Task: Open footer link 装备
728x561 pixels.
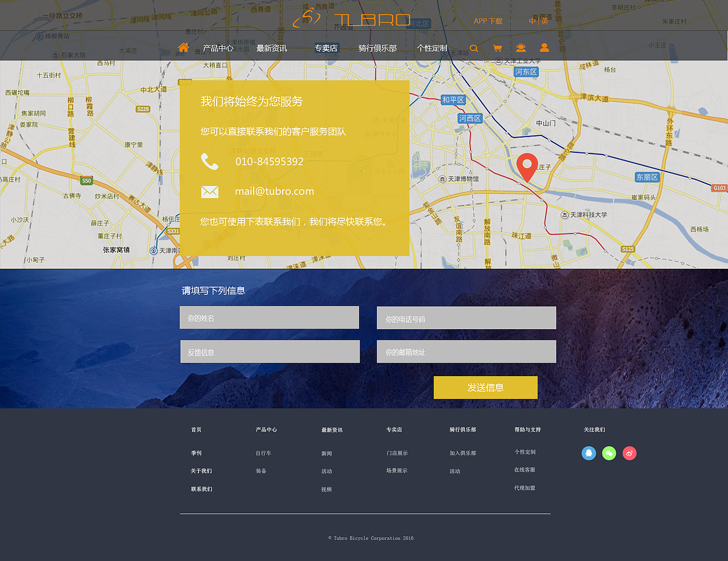Action: point(261,471)
